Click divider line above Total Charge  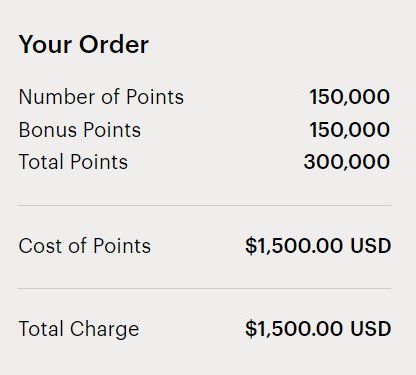(x=205, y=289)
